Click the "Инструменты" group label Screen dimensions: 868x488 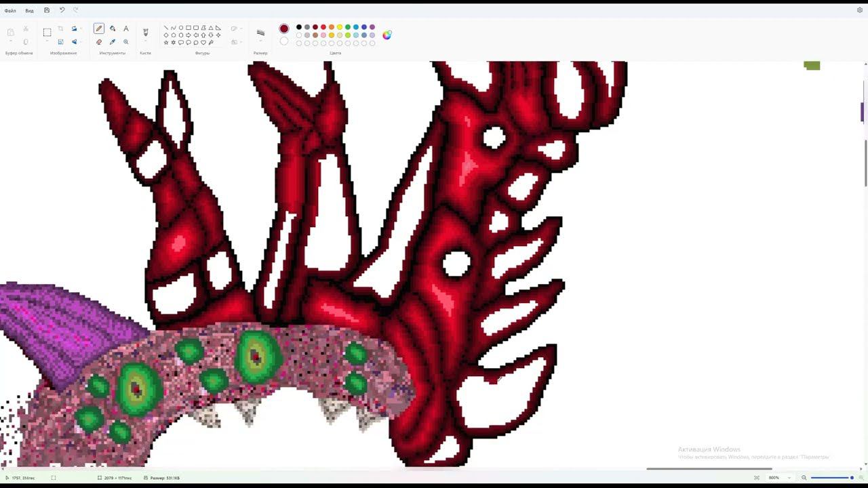click(113, 53)
